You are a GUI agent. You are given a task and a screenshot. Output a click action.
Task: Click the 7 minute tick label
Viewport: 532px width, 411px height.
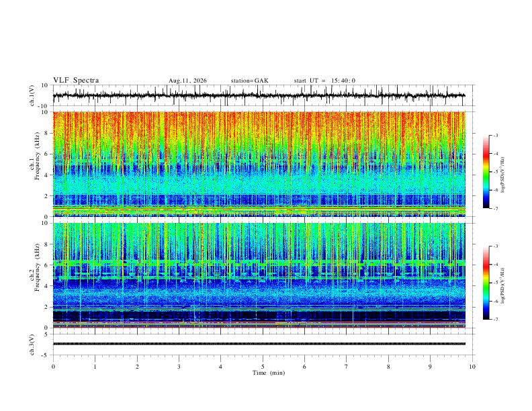coord(347,367)
